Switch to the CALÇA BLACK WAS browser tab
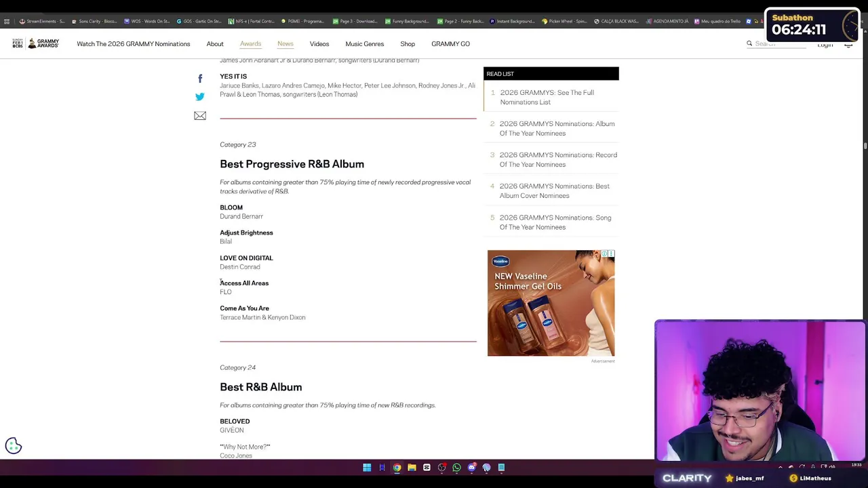 (617, 21)
